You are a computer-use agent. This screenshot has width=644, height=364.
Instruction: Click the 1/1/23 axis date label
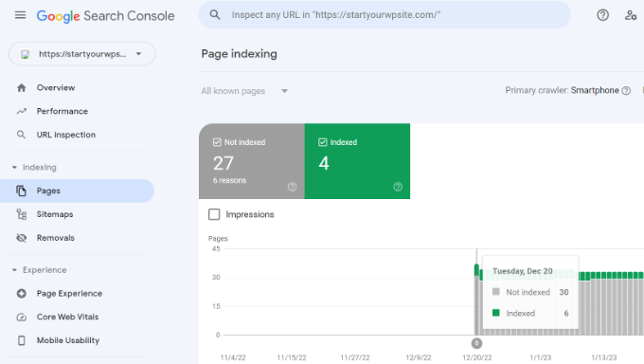541,357
